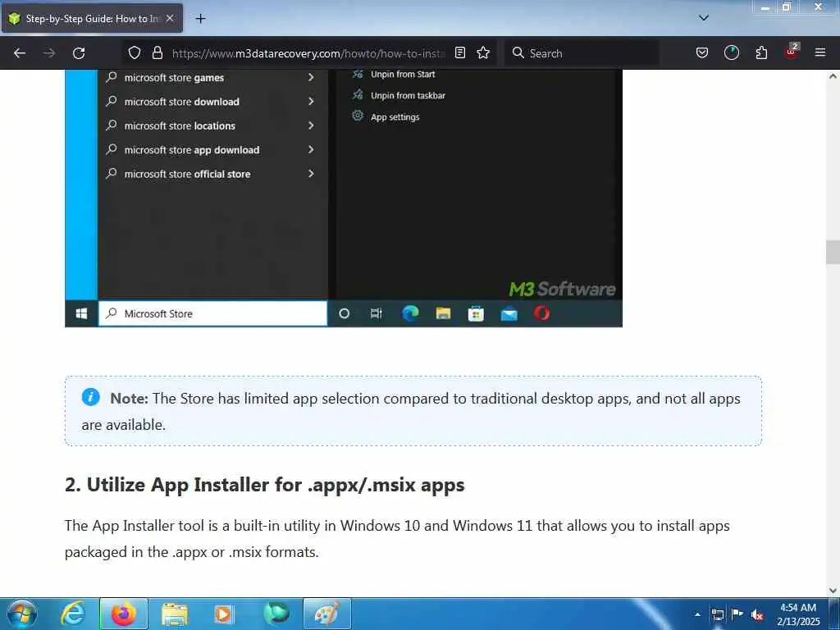The width and height of the screenshot is (840, 630).
Task: Open the green bird app taskbar icon
Action: pyautogui.click(x=276, y=614)
